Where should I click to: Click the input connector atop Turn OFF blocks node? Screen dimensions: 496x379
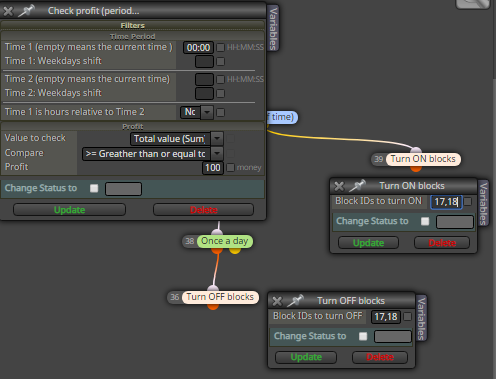[213, 288]
